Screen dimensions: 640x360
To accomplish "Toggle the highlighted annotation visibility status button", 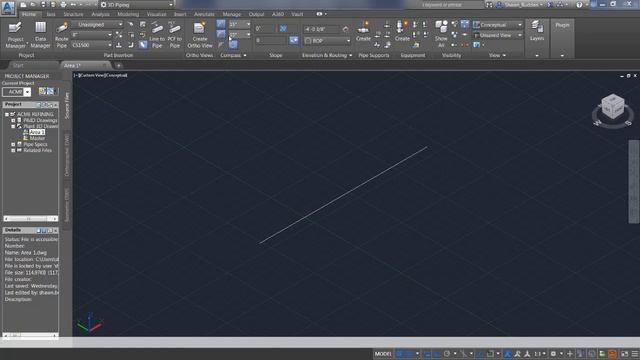I will [x=507, y=353].
